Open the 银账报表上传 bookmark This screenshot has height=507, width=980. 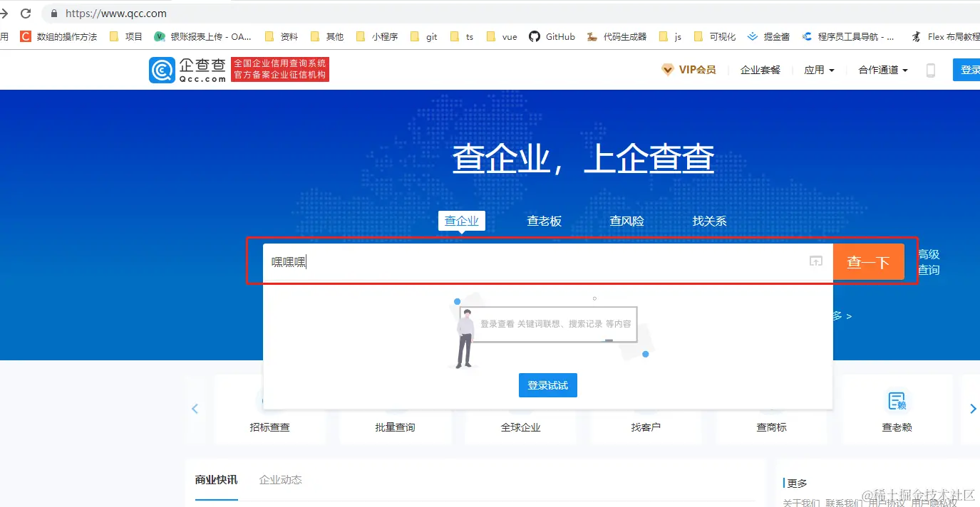203,36
